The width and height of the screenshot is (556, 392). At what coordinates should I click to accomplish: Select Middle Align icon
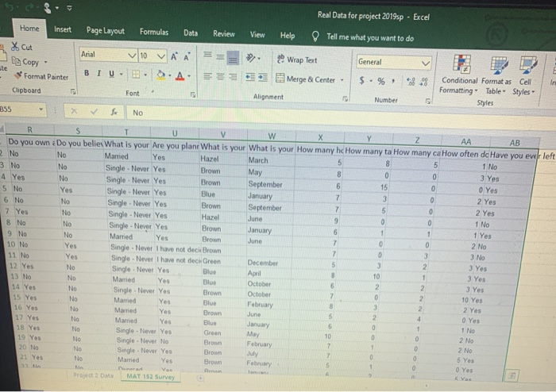[220, 56]
